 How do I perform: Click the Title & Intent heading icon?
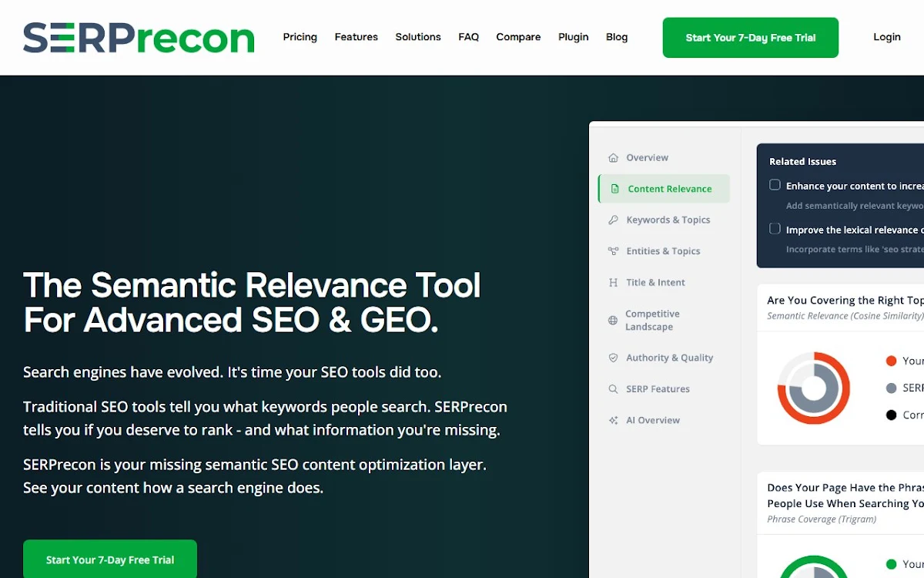tap(614, 283)
